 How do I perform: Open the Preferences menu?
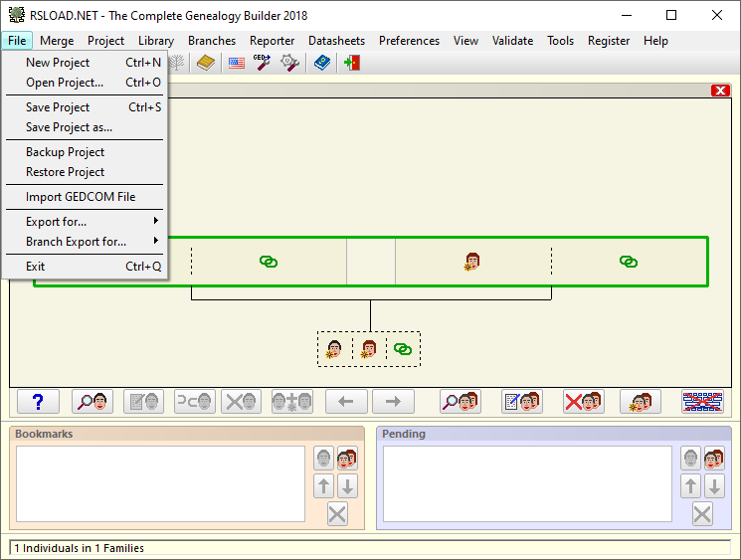409,41
